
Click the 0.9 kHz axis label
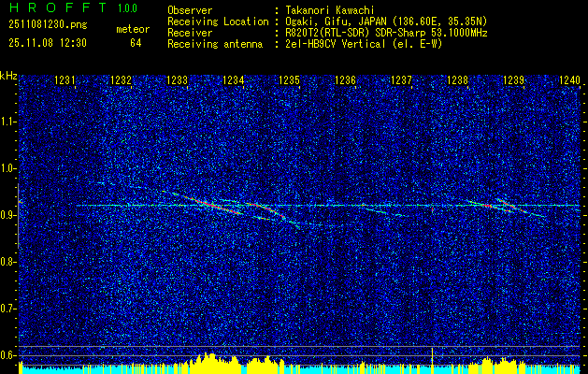(x=7, y=215)
